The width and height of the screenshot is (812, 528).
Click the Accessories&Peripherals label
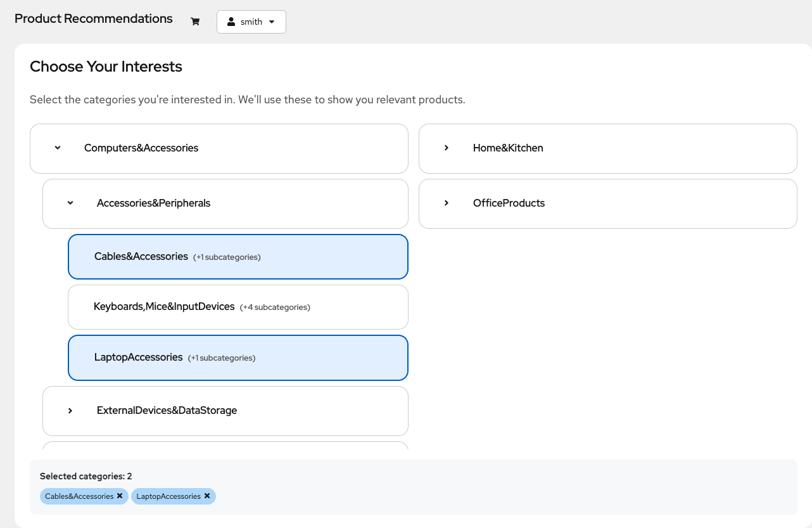point(153,203)
